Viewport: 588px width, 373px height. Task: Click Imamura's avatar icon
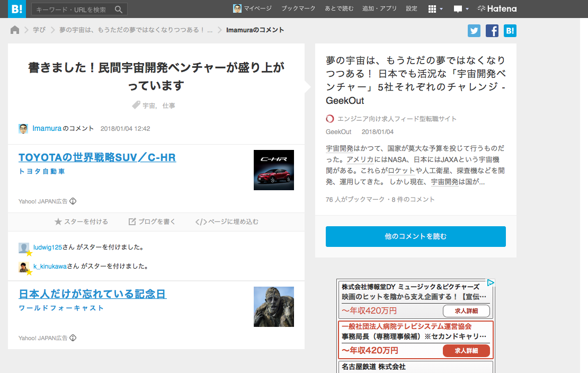[23, 129]
